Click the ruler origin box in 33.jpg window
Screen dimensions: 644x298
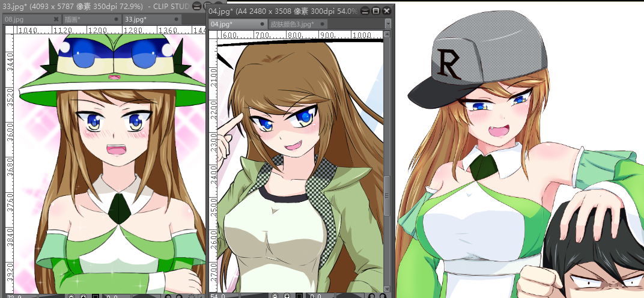(8, 30)
